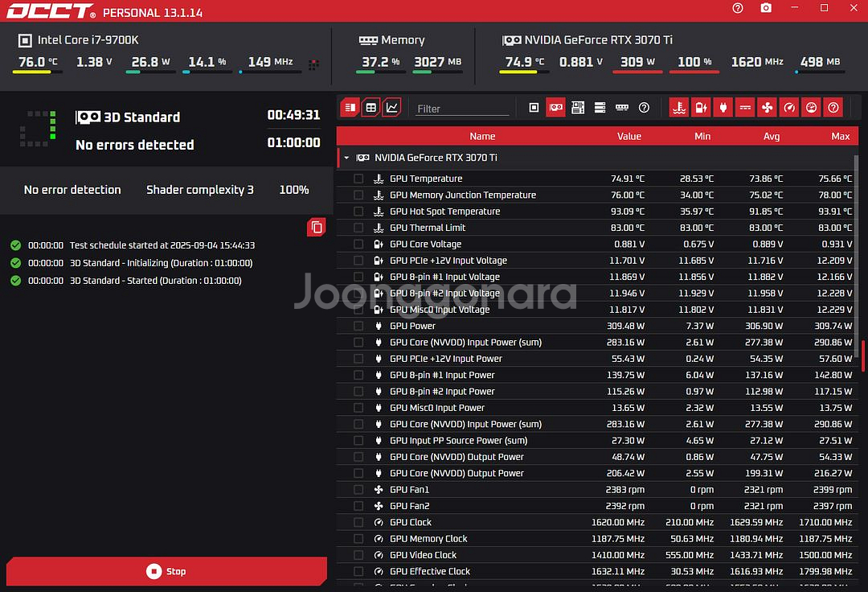The height and width of the screenshot is (592, 868).
Task: Sort the sensor table by Max column
Action: [x=841, y=136]
